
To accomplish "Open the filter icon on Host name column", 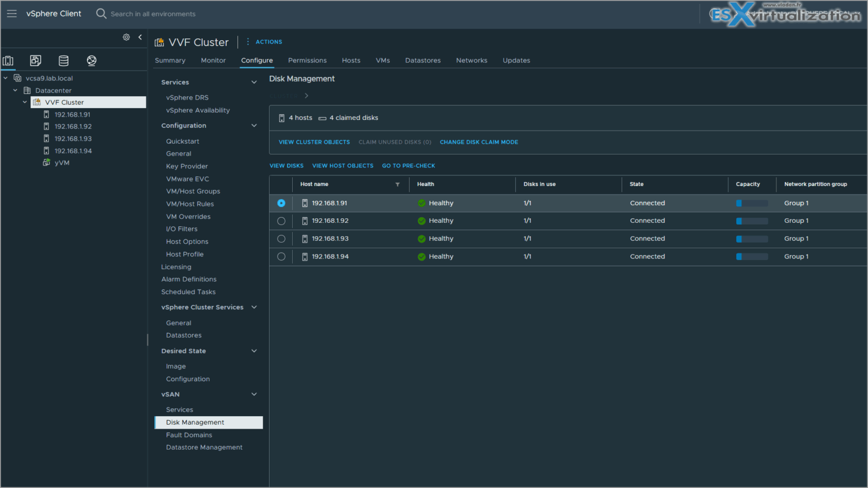I will (397, 184).
